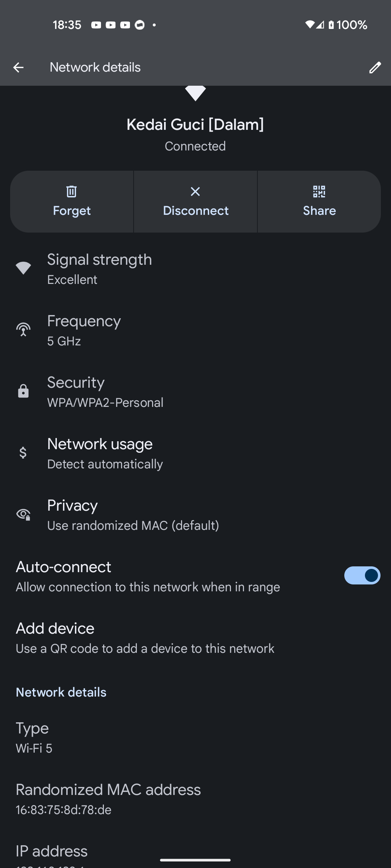Tap the edit pencil icon

(375, 67)
